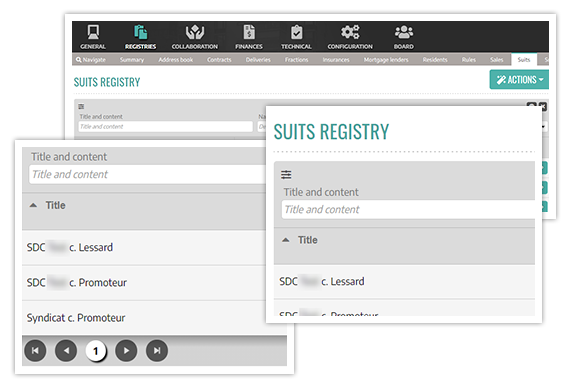Image resolution: width=570 pixels, height=390 pixels.
Task: Open the Residents tab
Action: click(435, 60)
